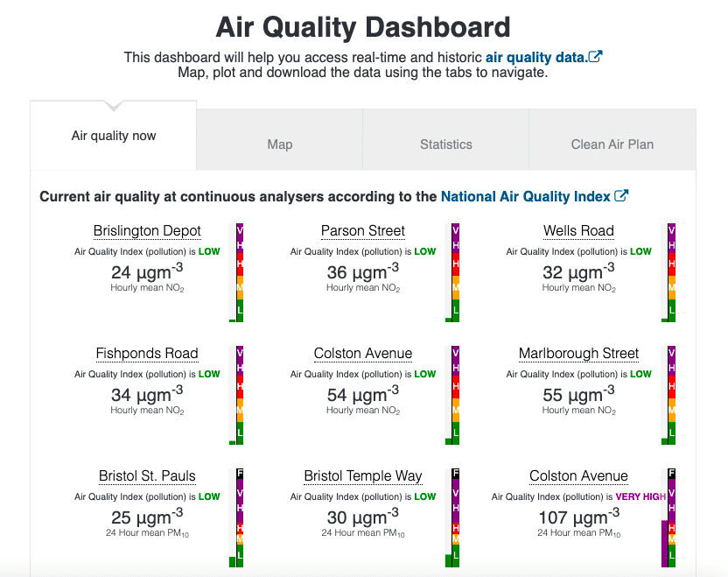Open the National Air Quality Index link
This screenshot has width=728, height=577.
(525, 196)
